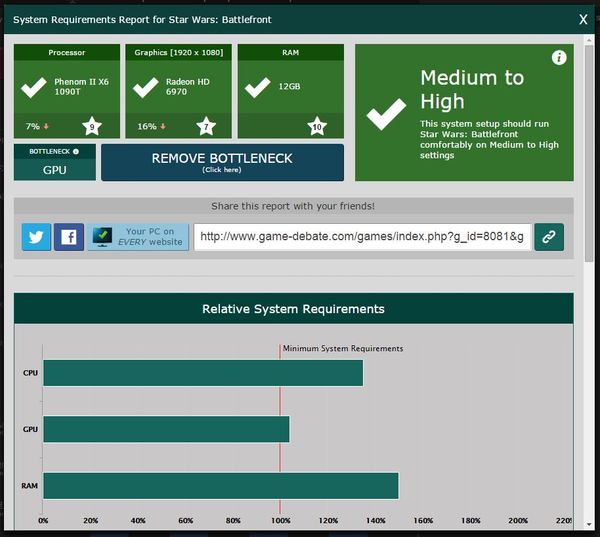Click the RAM axis label in chart

[29, 486]
